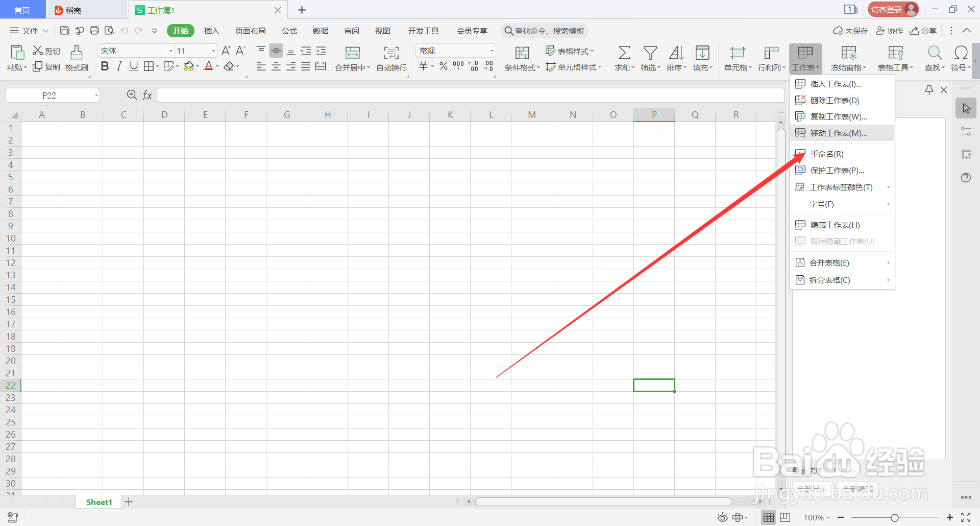Image resolution: width=980 pixels, height=526 pixels.
Task: Toggle middle vertical alignment
Action: (276, 51)
